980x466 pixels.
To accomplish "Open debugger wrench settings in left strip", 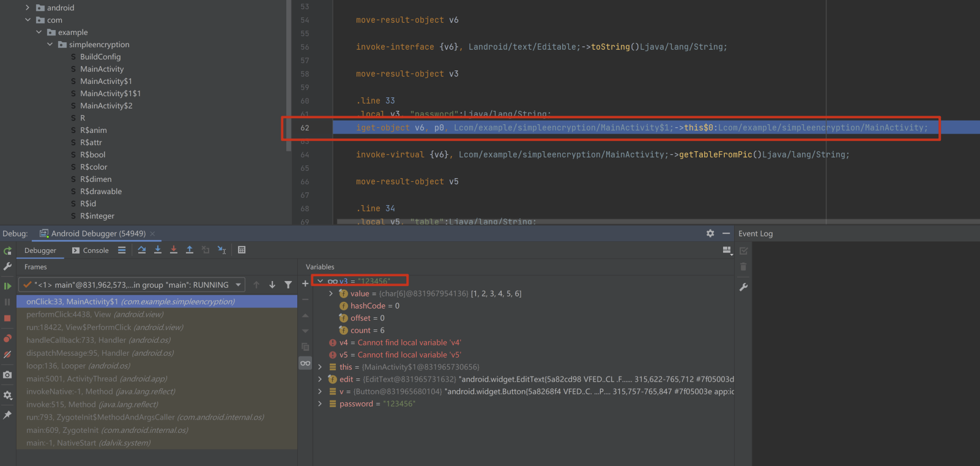I will 7,266.
